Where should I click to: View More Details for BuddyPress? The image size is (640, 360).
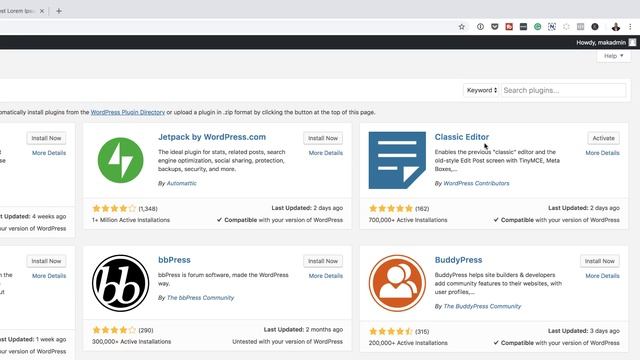pos(602,276)
